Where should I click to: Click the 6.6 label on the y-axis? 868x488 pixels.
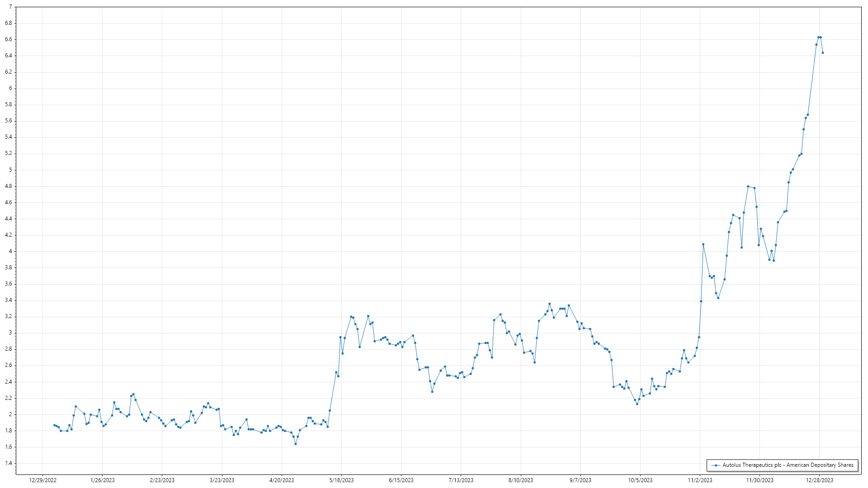coord(9,40)
